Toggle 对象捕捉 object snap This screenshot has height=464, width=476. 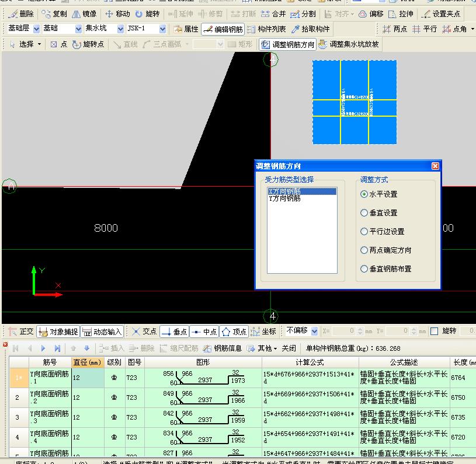pos(58,332)
